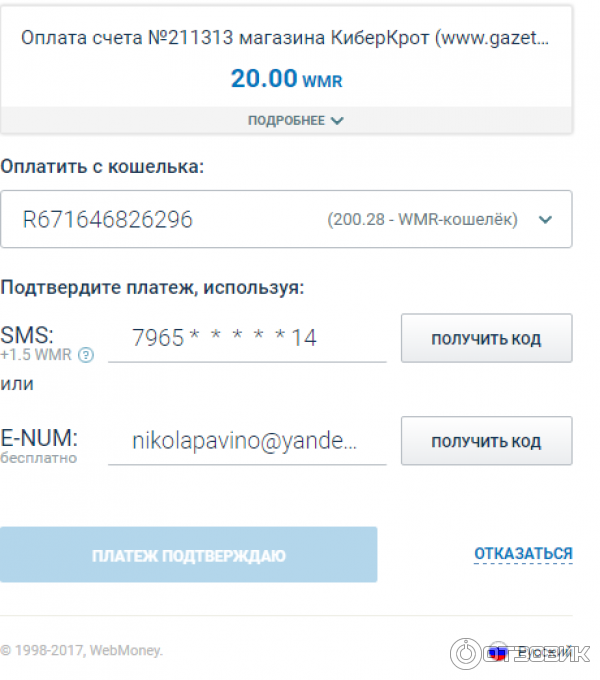Open the wallet selection dropdown arrow

[x=545, y=220]
